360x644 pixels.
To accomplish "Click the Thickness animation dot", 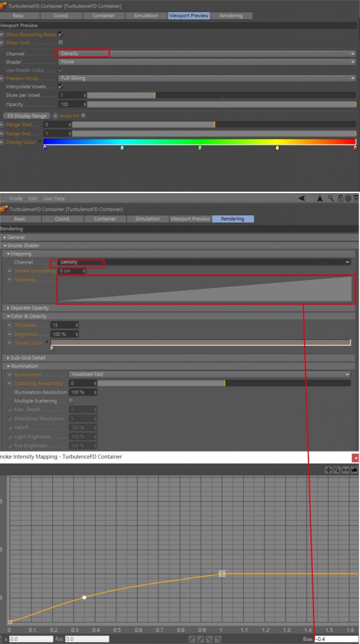I will point(10,325).
